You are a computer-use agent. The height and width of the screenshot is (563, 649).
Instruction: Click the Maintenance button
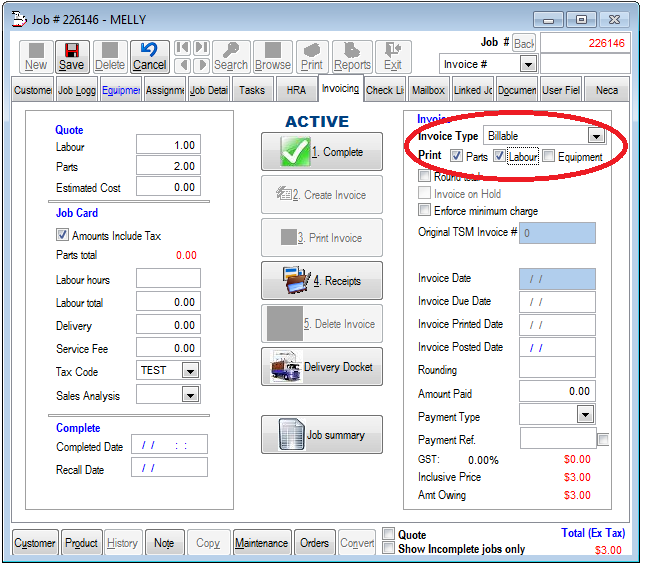tap(261, 543)
